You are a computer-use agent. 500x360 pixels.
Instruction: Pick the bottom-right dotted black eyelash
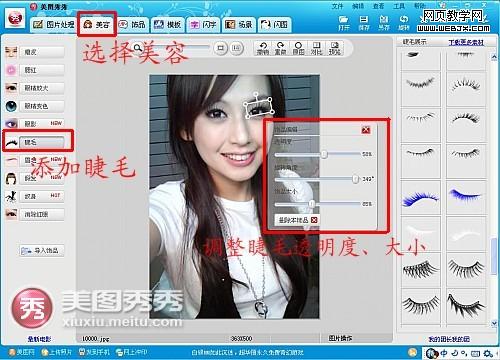465,306
